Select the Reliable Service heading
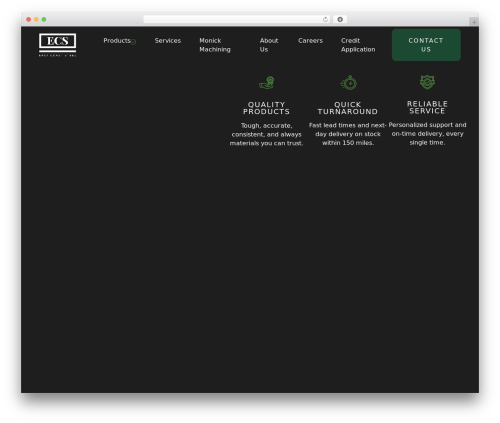 point(427,107)
